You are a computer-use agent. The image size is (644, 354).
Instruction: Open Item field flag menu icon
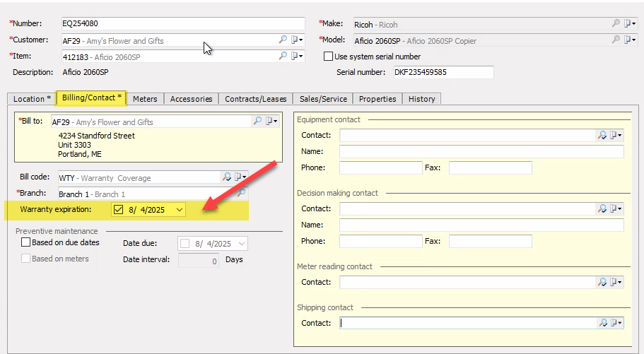pos(297,56)
